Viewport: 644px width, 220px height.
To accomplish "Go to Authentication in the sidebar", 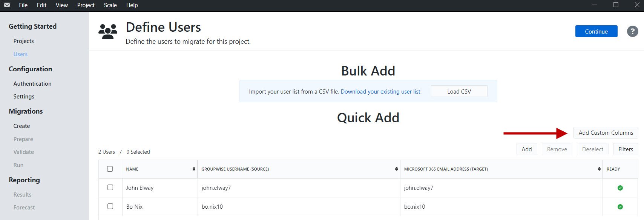I will point(32,84).
